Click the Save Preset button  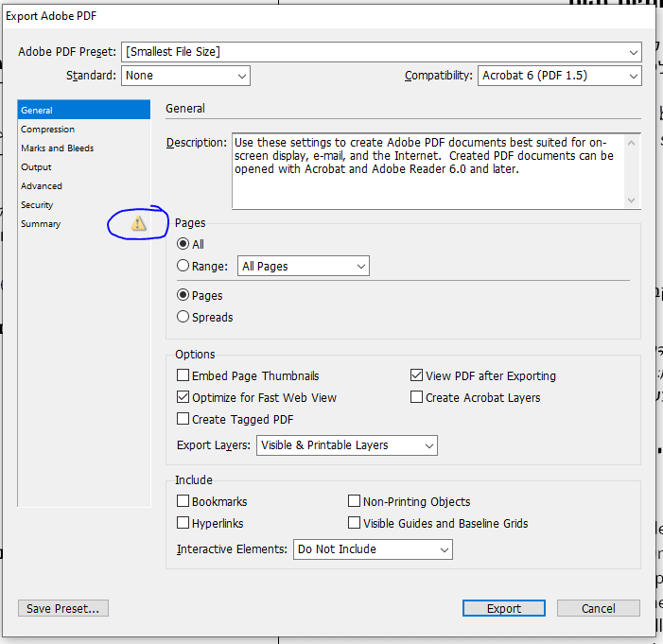click(x=63, y=608)
